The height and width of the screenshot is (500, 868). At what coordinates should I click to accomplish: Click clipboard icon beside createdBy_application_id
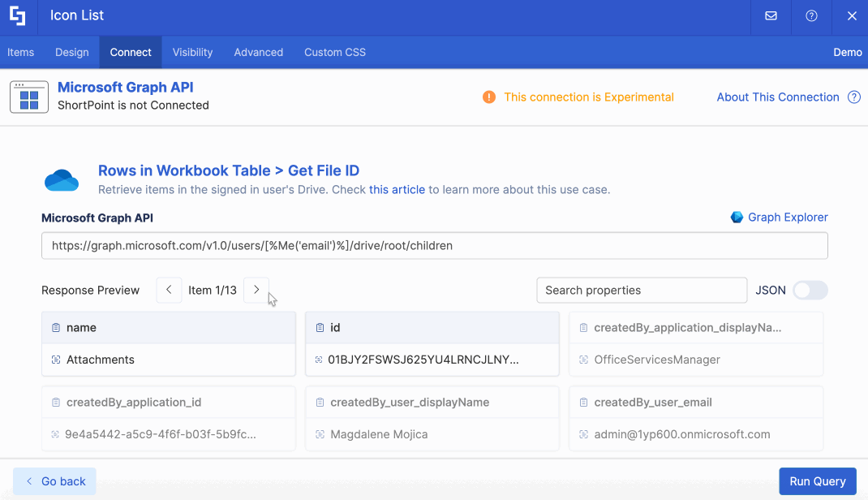(x=56, y=403)
